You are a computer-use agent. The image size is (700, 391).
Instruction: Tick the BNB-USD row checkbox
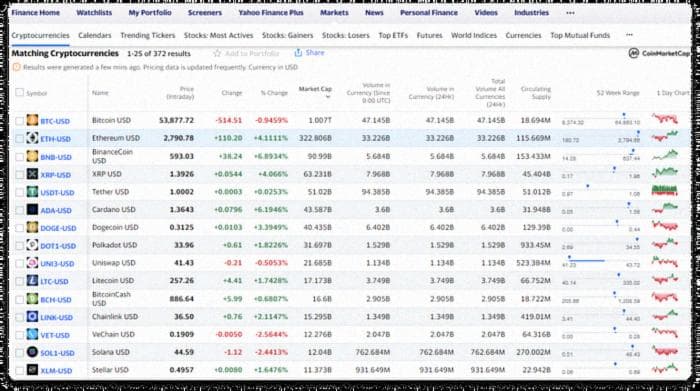pos(19,157)
